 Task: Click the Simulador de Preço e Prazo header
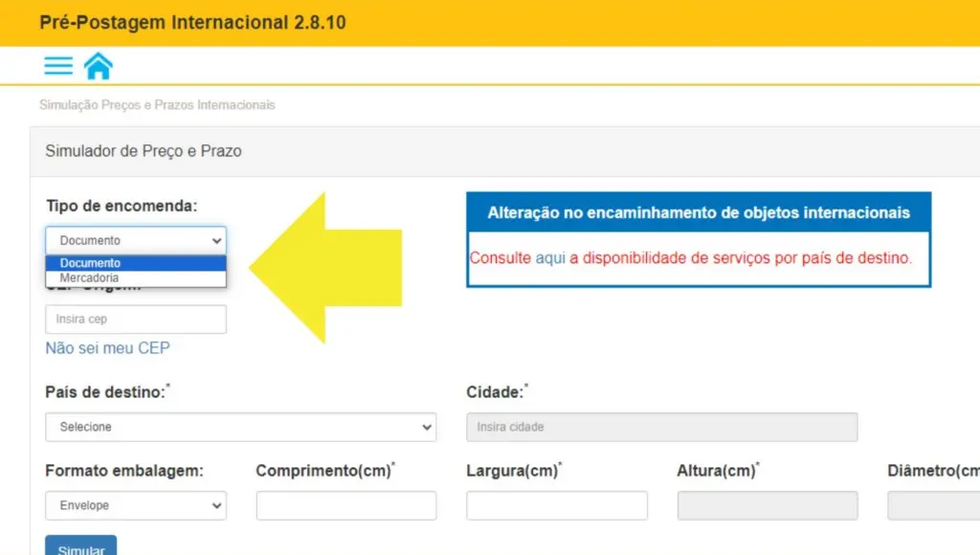[x=144, y=151]
